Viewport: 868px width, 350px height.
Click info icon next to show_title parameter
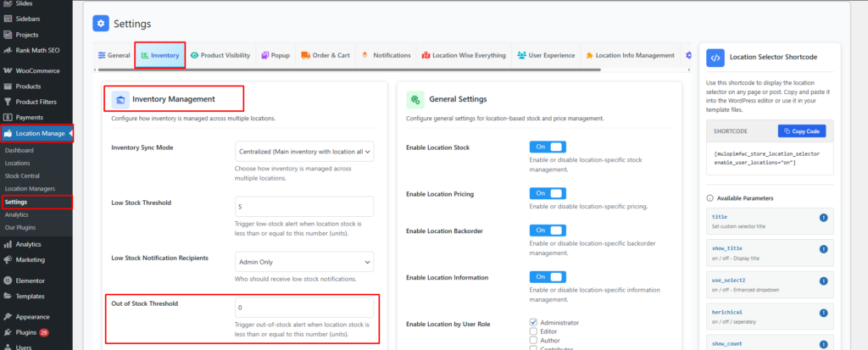[823, 249]
